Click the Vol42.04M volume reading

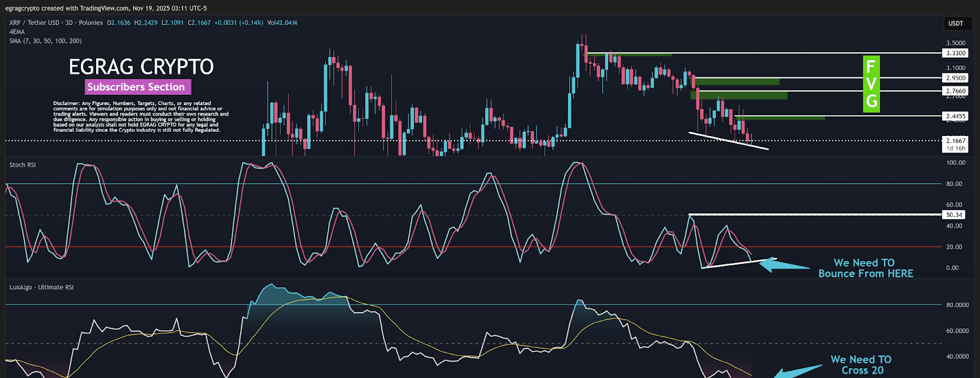(x=282, y=23)
